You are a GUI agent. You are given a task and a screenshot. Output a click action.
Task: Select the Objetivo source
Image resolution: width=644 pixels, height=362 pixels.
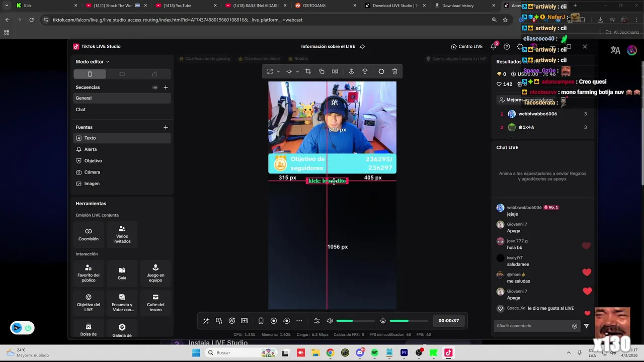pyautogui.click(x=122, y=161)
